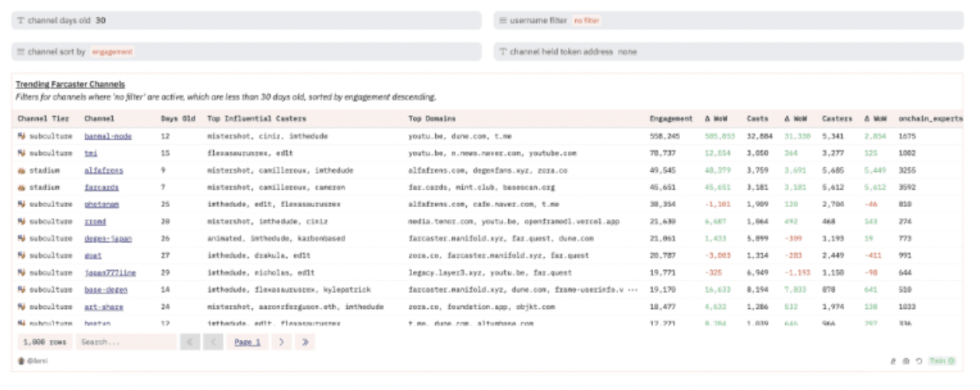Open the art-share channel link
980x390 pixels.
(x=104, y=306)
